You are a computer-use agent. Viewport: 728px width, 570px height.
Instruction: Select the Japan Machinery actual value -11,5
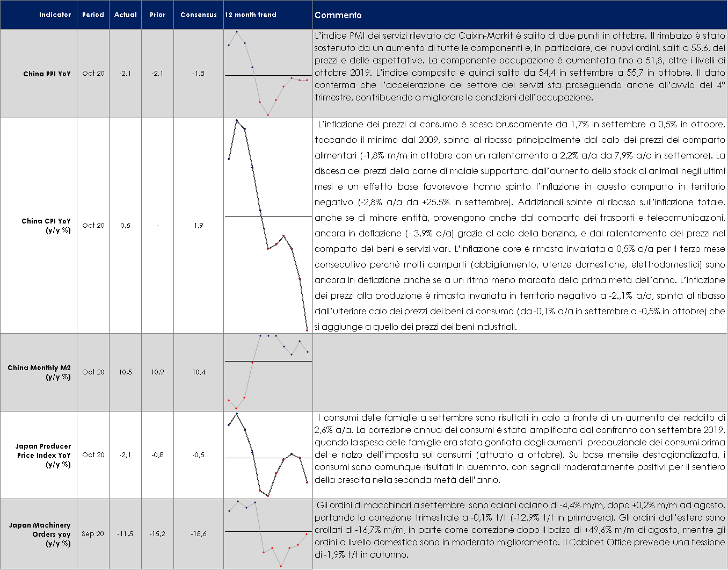pyautogui.click(x=125, y=534)
